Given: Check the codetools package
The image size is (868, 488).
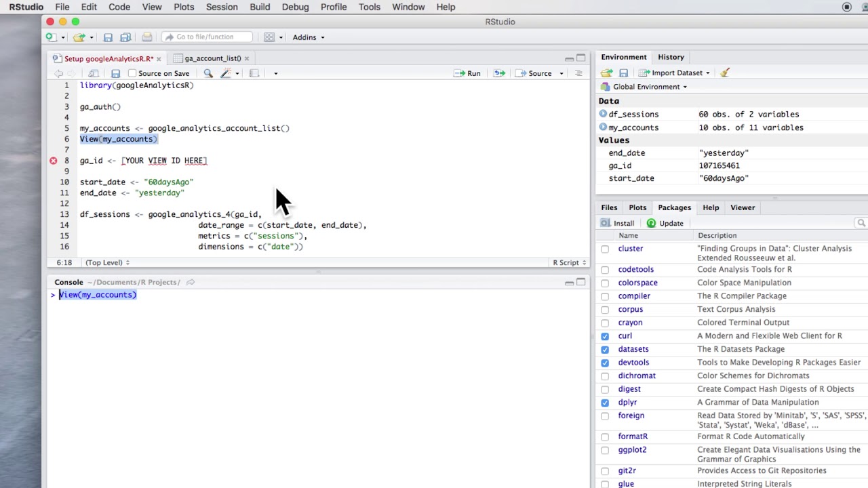Looking at the screenshot, I should coord(605,270).
